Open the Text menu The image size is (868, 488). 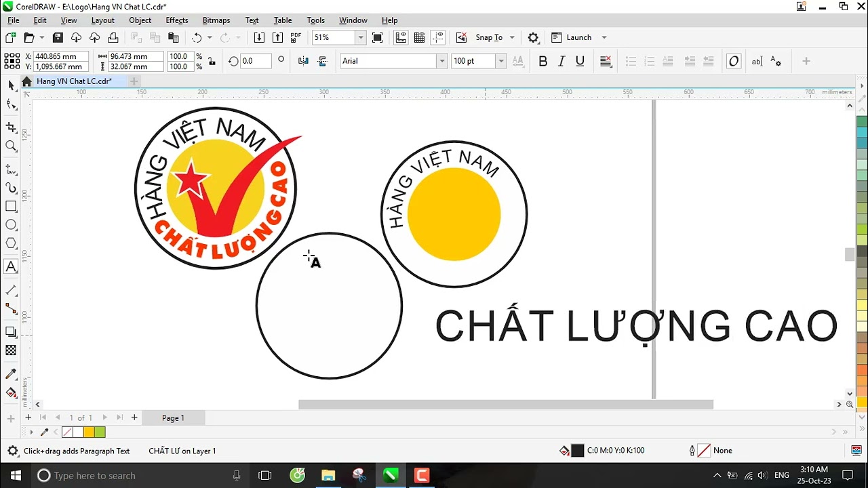252,20
